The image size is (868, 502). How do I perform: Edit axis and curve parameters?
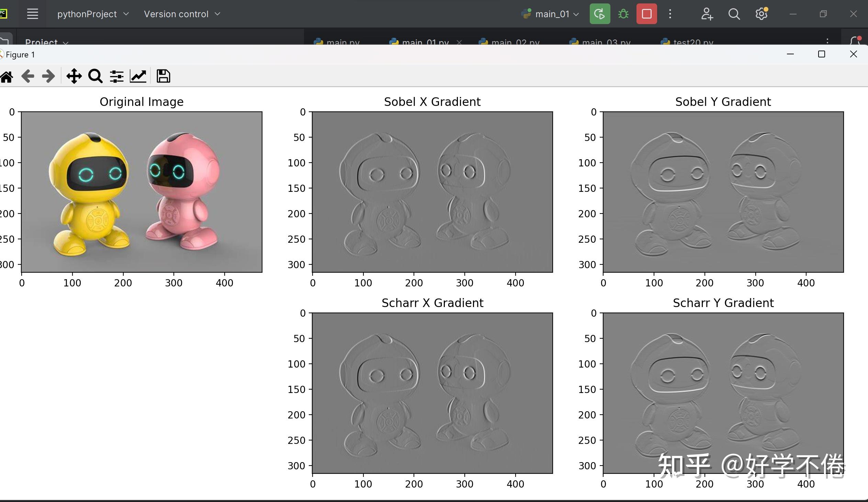pyautogui.click(x=138, y=76)
